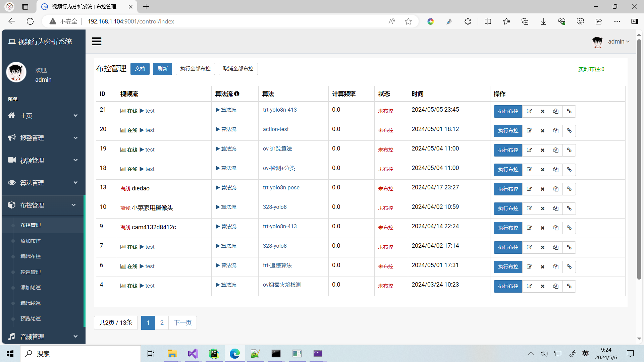Open 添加布控 submenu item
The height and width of the screenshot is (362, 644).
tap(31, 241)
